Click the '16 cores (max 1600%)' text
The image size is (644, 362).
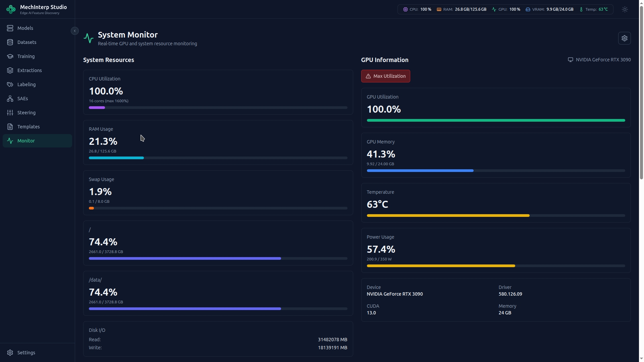point(109,101)
